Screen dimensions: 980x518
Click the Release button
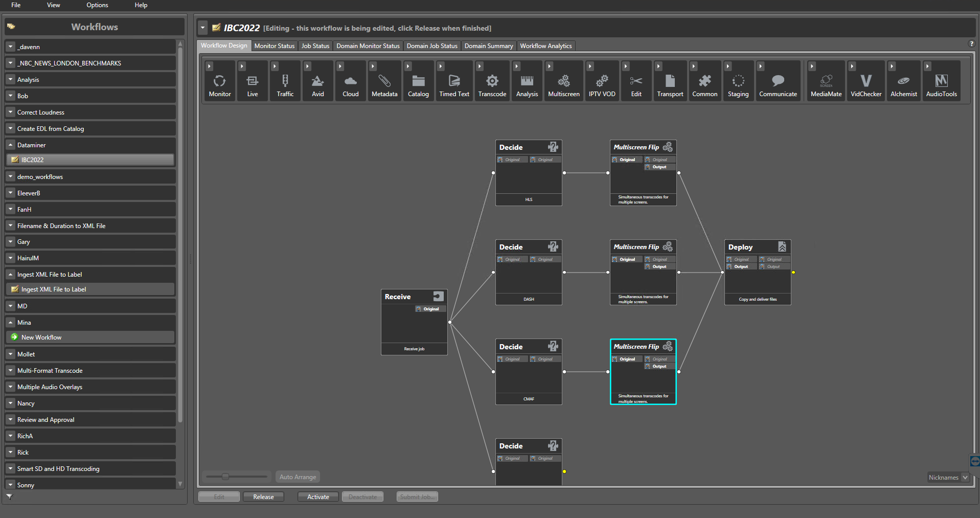(x=263, y=497)
